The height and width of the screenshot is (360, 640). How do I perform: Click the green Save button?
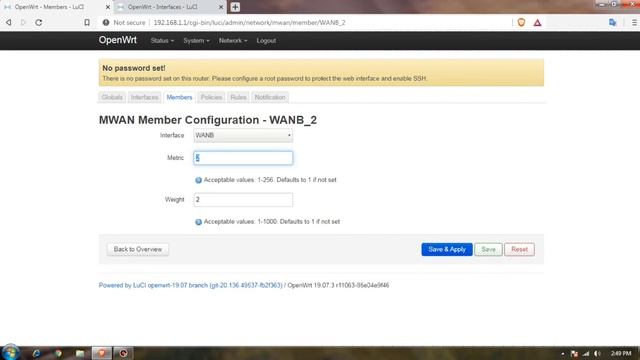click(x=488, y=249)
